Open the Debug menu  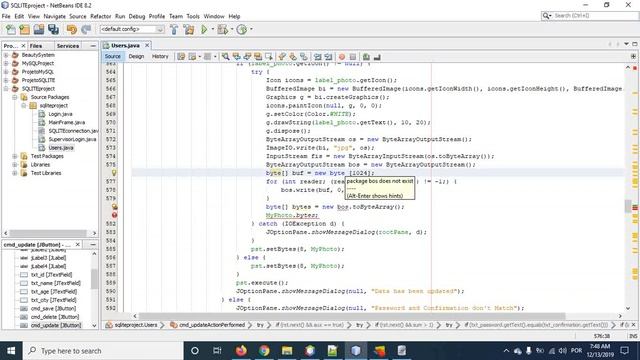[x=137, y=16]
